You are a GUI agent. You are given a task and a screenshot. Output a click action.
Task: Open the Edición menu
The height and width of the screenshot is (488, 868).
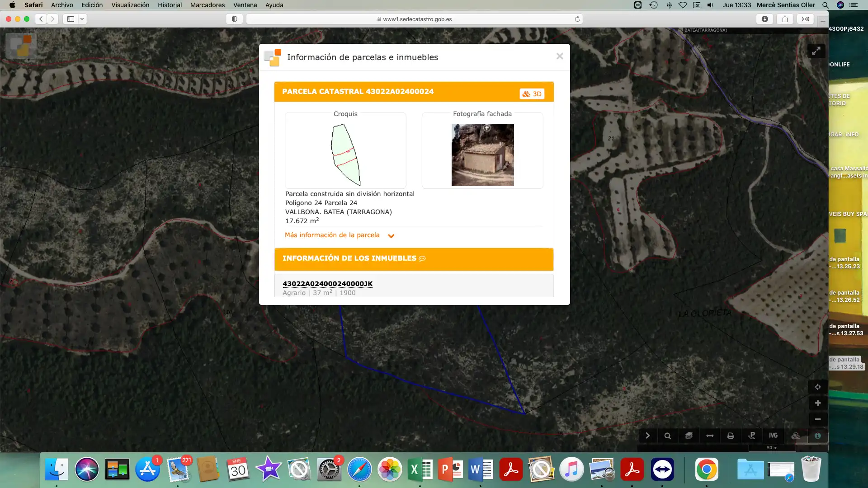(x=92, y=5)
